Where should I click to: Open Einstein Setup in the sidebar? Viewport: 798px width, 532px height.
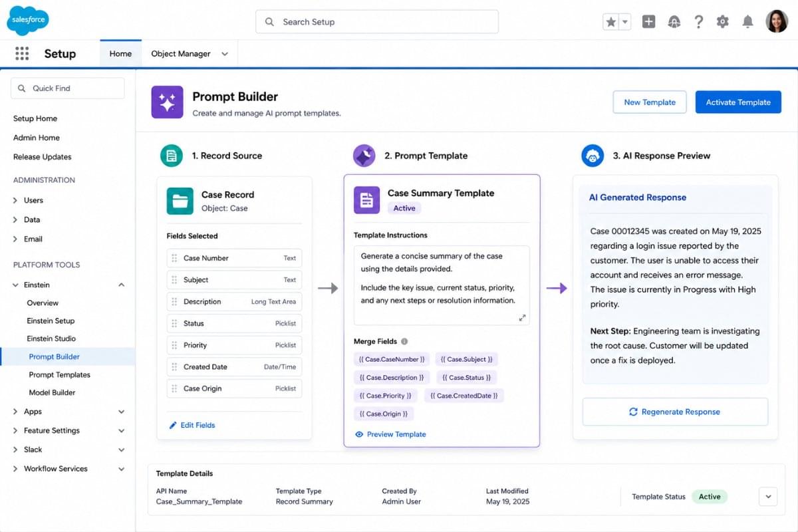pos(51,321)
